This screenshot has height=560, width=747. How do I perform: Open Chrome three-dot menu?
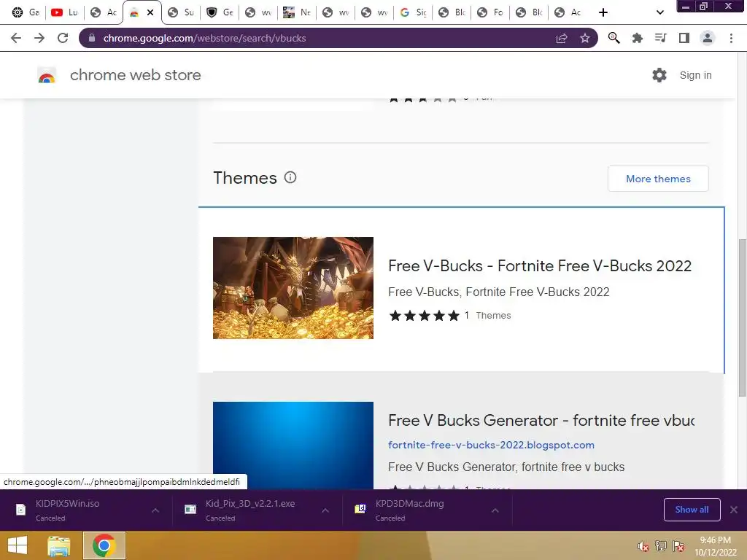pyautogui.click(x=731, y=38)
